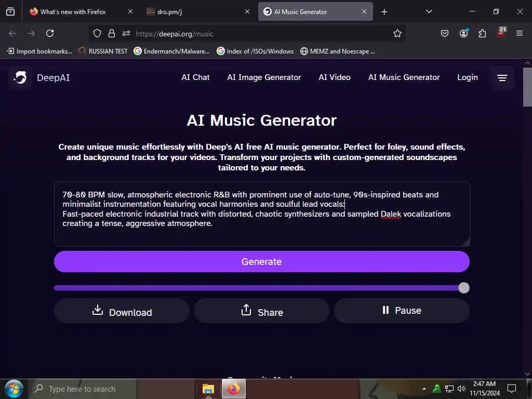Image resolution: width=532 pixels, height=399 pixels.
Task: Click inside the music prompt text area
Action: point(262,214)
